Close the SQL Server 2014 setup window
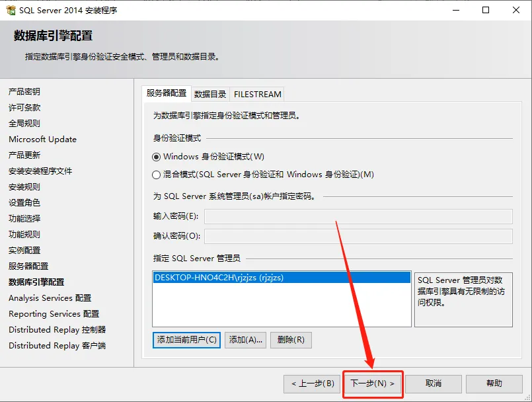The height and width of the screenshot is (402, 532). coord(516,10)
